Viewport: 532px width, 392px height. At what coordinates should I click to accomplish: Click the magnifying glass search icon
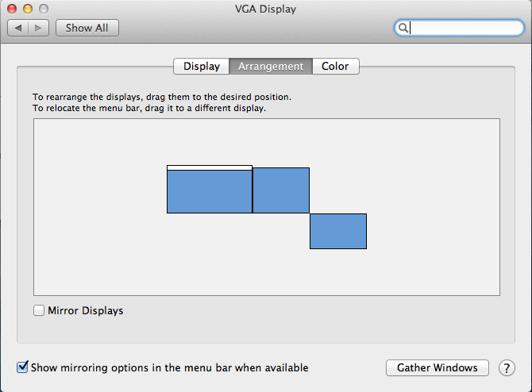point(403,28)
